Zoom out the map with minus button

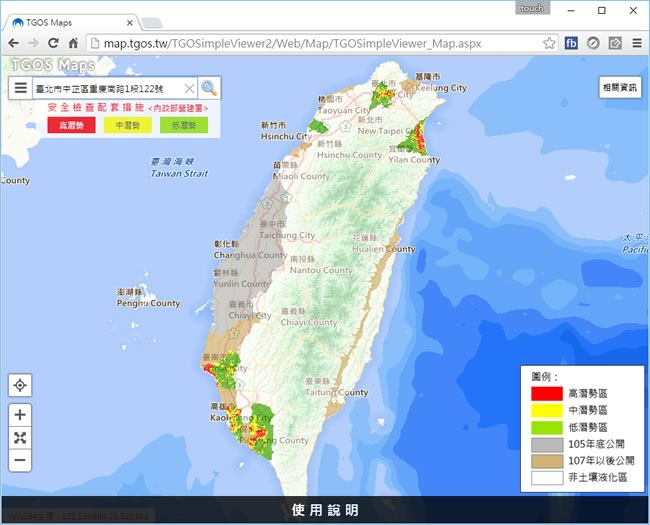pos(20,460)
